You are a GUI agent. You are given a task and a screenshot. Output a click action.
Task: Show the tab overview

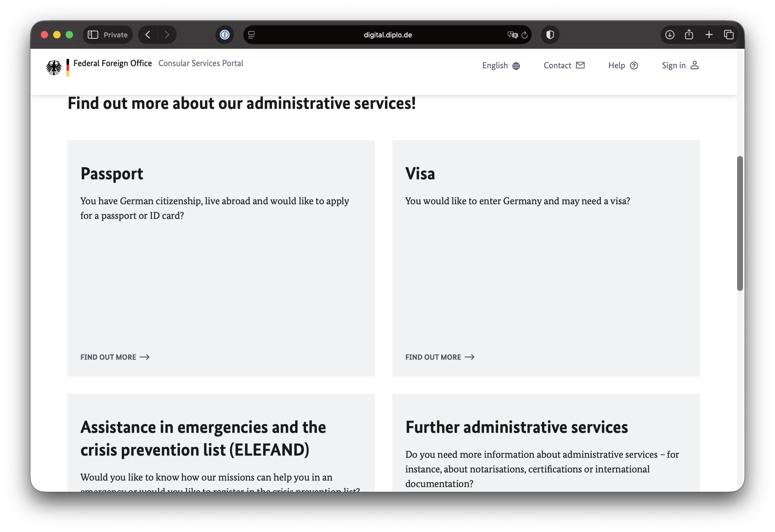[729, 35]
